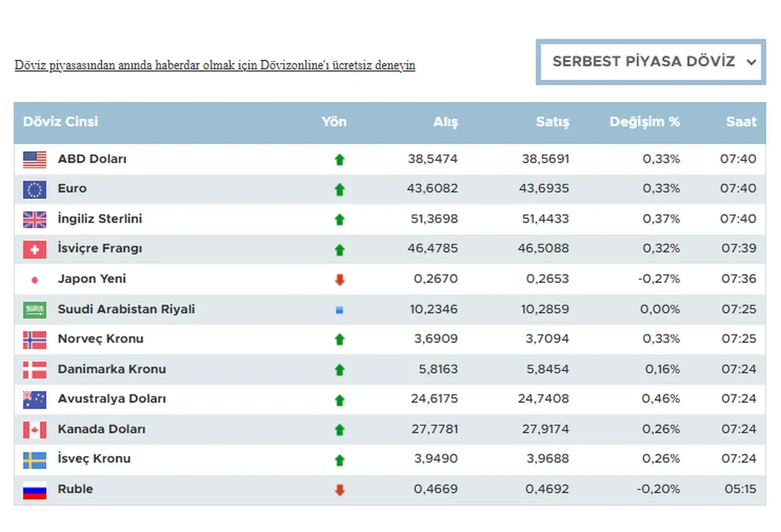Select the Norveç Kronu currency name
Viewport: 781px width, 532px height.
click(x=101, y=339)
